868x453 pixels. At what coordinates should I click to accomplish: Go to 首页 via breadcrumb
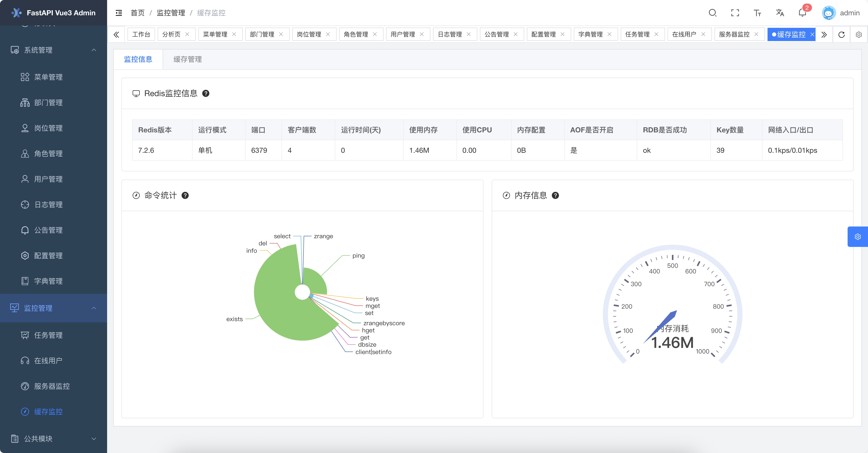[x=137, y=13]
